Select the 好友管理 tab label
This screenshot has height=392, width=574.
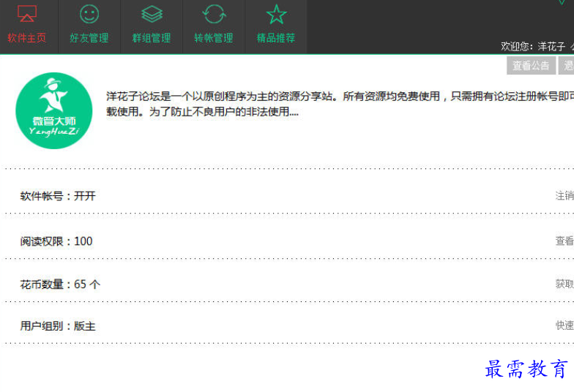(89, 38)
